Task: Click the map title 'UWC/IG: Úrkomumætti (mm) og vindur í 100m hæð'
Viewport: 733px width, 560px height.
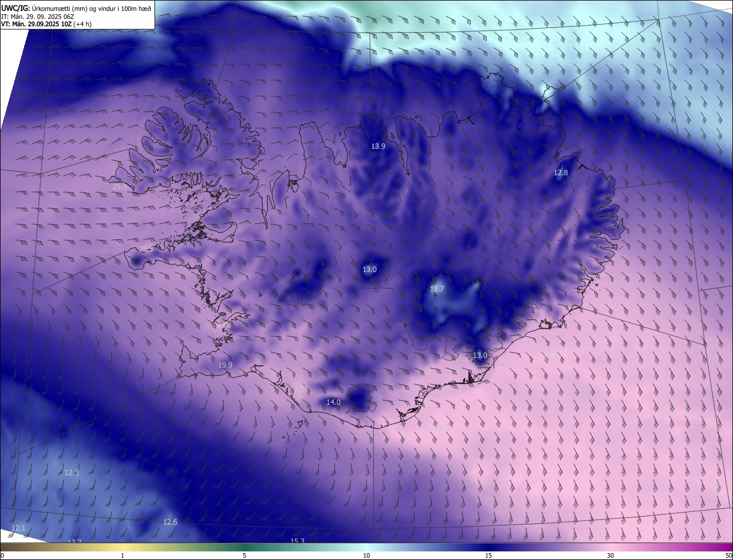Action: click(76, 8)
